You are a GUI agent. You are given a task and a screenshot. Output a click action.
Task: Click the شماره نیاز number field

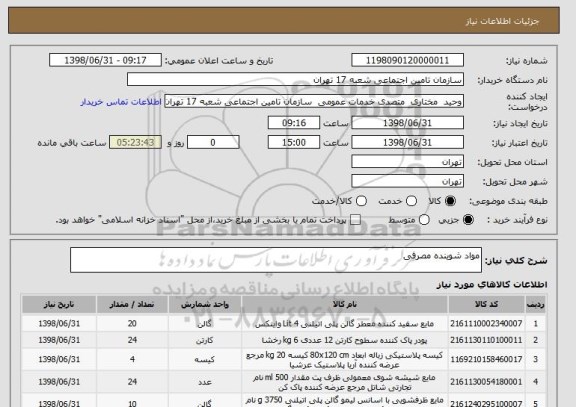(x=407, y=60)
